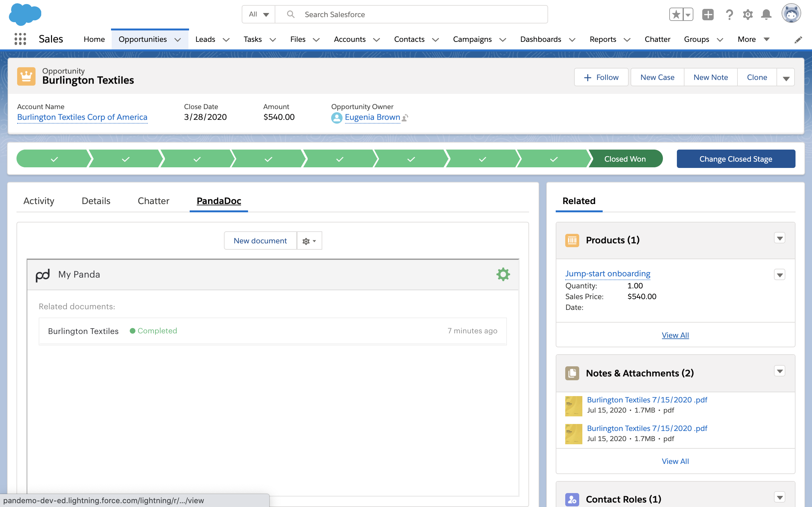This screenshot has width=812, height=507.
Task: Open the App Launcher grid icon
Action: point(20,39)
